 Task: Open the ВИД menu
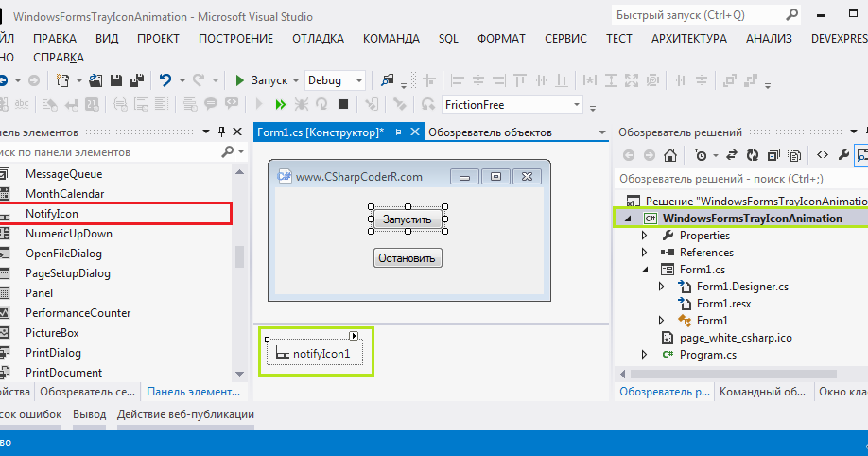coord(107,38)
